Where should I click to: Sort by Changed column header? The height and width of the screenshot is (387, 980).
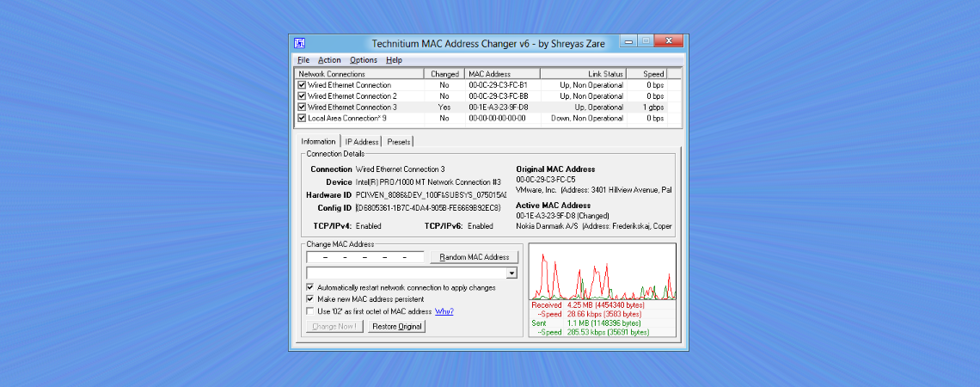point(444,74)
